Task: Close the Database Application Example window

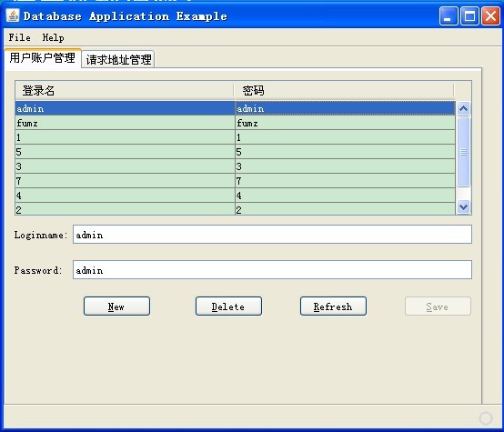Action: tap(490, 15)
